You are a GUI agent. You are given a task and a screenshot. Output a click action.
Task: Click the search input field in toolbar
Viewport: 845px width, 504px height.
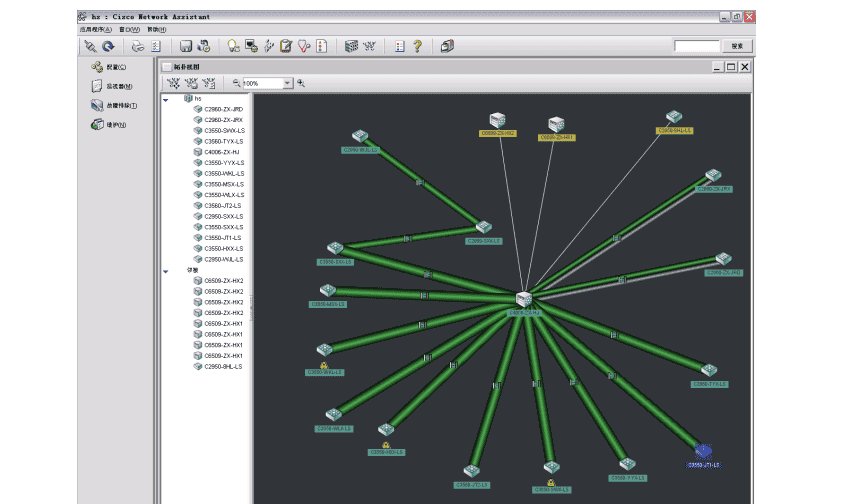click(x=696, y=46)
